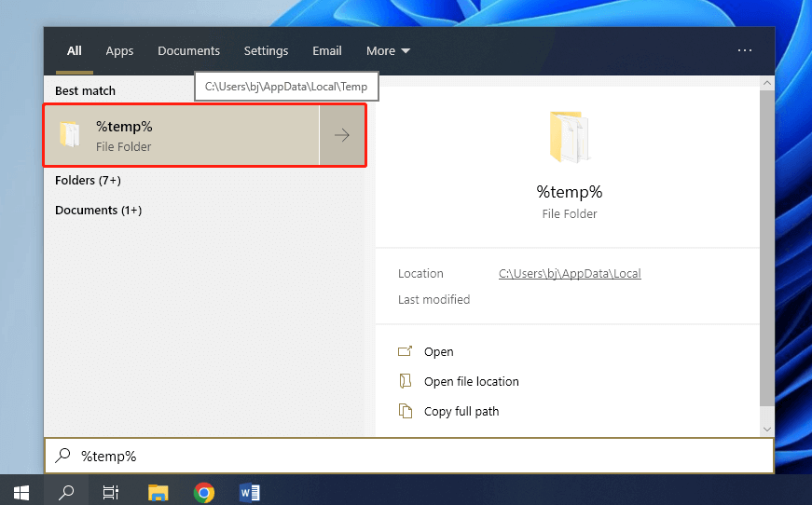Open the three-dot options menu
Screen dimensions: 812x505
tap(745, 50)
